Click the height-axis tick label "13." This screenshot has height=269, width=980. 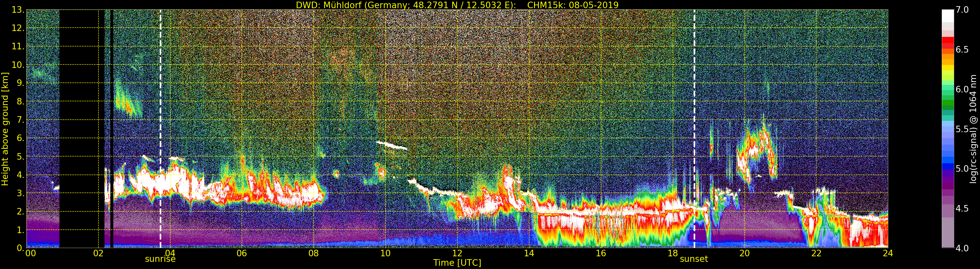(x=18, y=10)
